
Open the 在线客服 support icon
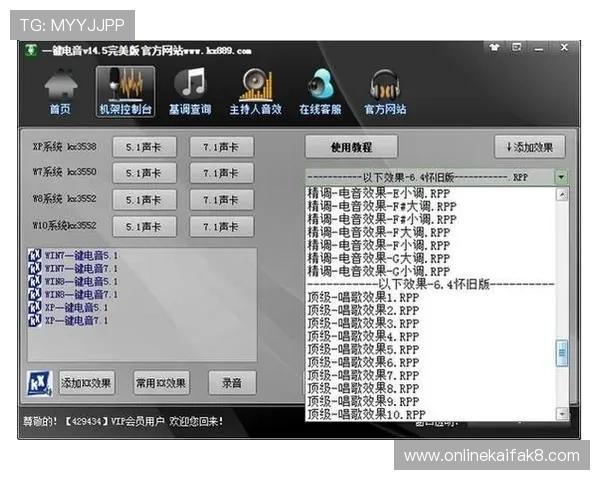click(x=320, y=91)
